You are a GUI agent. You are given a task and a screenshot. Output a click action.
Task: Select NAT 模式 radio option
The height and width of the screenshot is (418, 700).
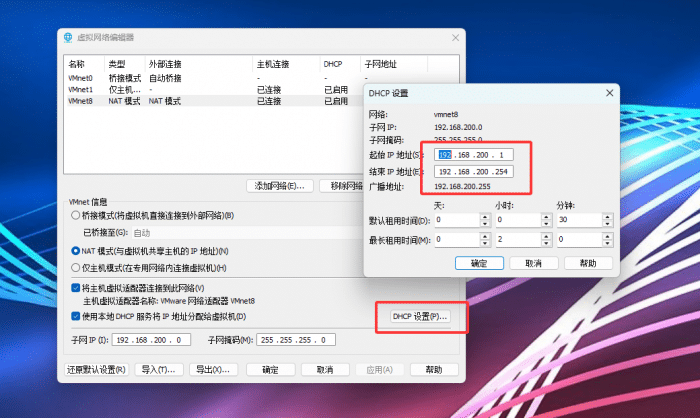pyautogui.click(x=76, y=250)
